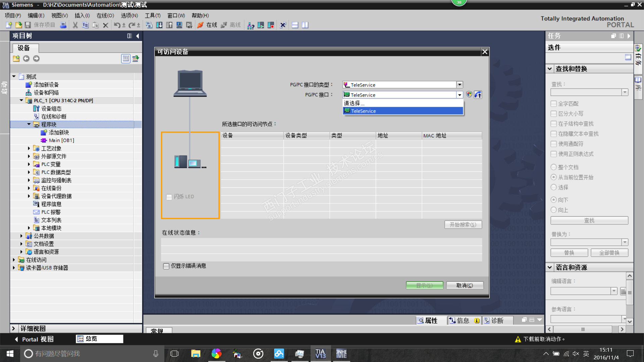
Task: Open the 在线(O) menu
Action: pyautogui.click(x=105, y=15)
